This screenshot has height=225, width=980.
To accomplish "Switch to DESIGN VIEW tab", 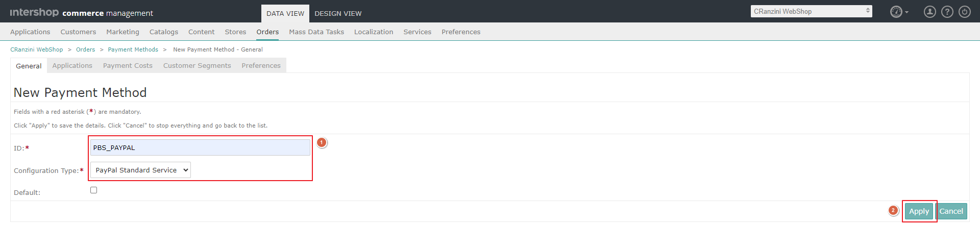I will click(x=338, y=14).
